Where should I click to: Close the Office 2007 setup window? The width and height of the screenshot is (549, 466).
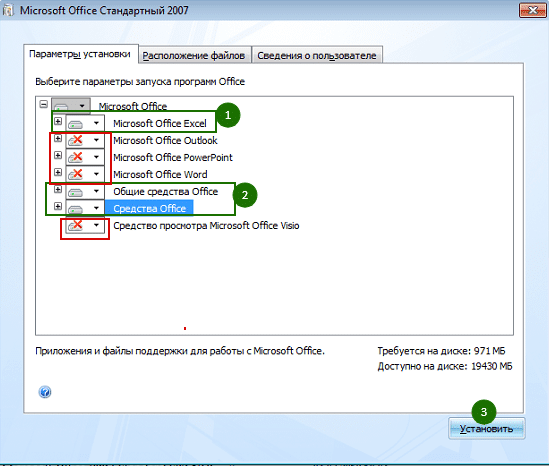click(x=532, y=11)
